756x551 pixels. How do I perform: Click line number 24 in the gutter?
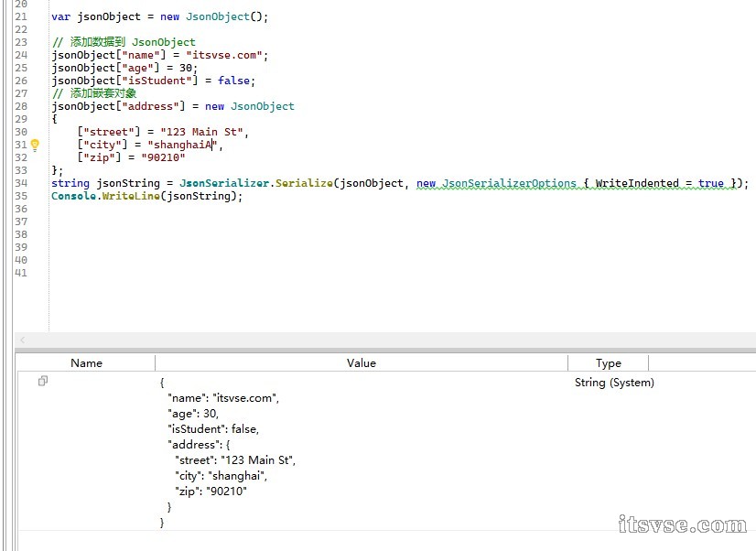pos(21,55)
